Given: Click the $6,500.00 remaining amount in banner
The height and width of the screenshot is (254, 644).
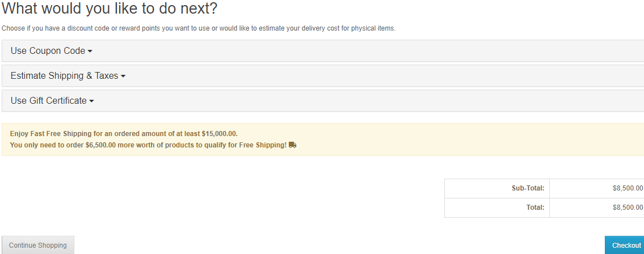Looking at the screenshot, I should [100, 145].
